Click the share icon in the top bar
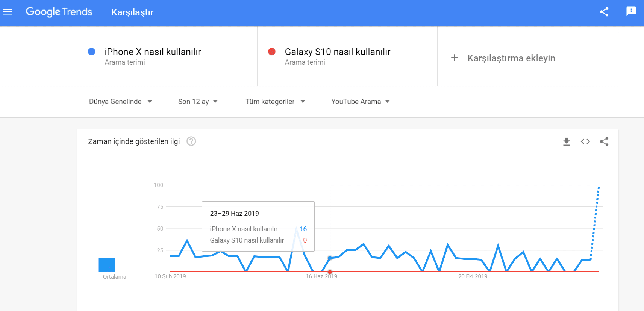 pyautogui.click(x=604, y=12)
